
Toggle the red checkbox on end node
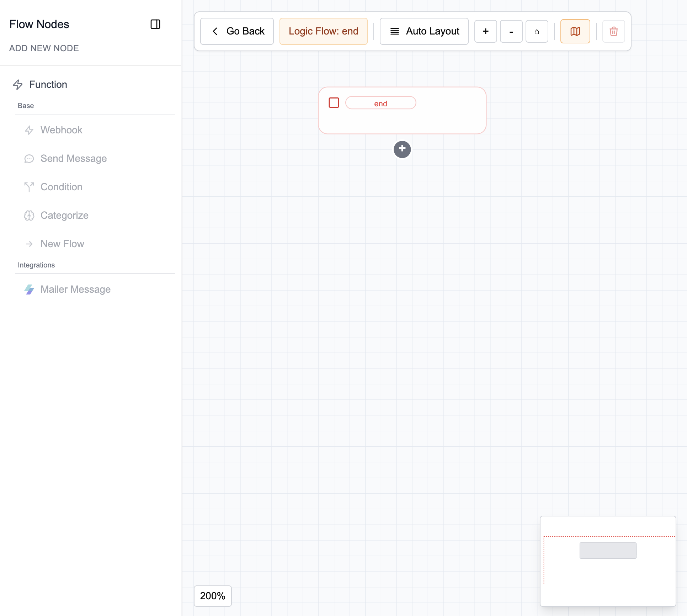(334, 103)
